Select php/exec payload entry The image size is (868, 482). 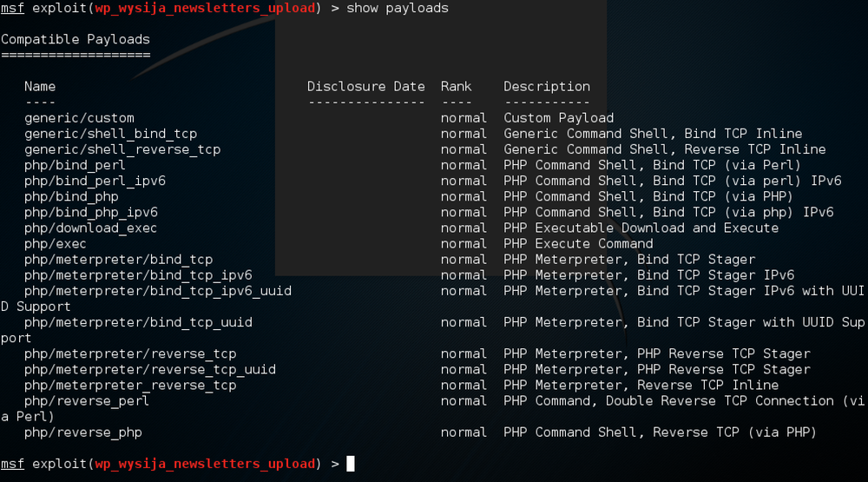click(x=56, y=244)
